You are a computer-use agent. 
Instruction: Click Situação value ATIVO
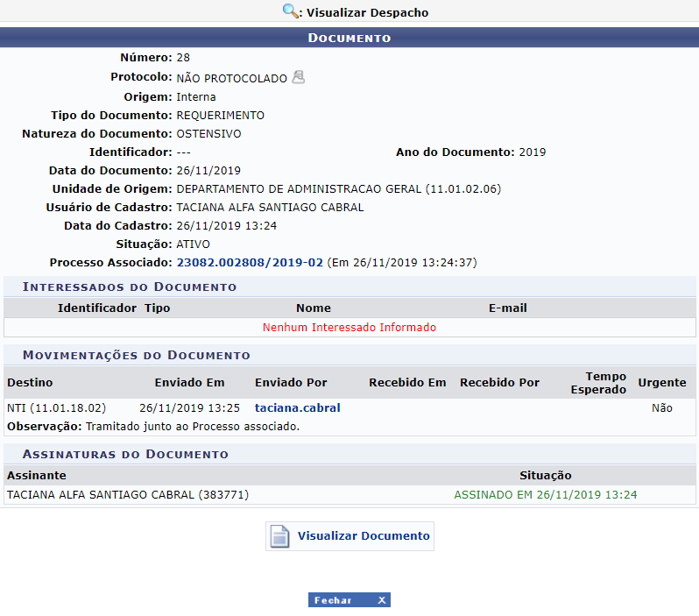click(x=193, y=244)
